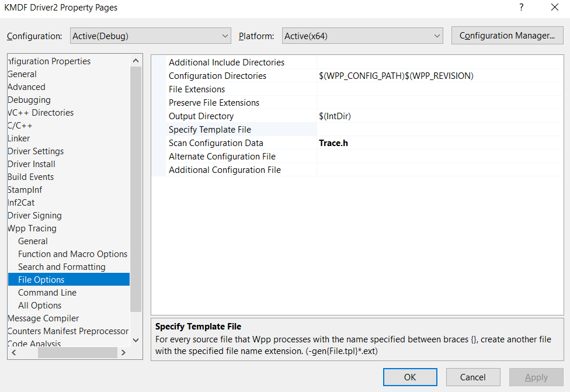Viewport: 570px width, 392px height.
Task: Open the Configuration dropdown
Action: 150,35
